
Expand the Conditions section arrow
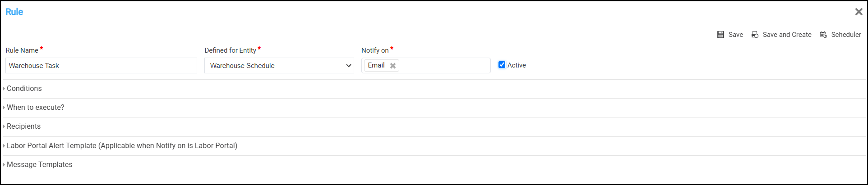coord(4,89)
